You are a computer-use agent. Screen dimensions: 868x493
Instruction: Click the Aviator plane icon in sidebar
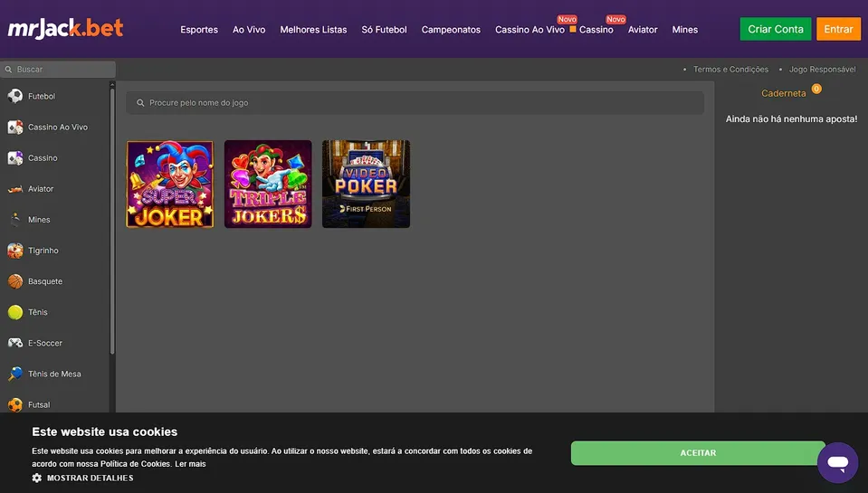click(x=15, y=189)
